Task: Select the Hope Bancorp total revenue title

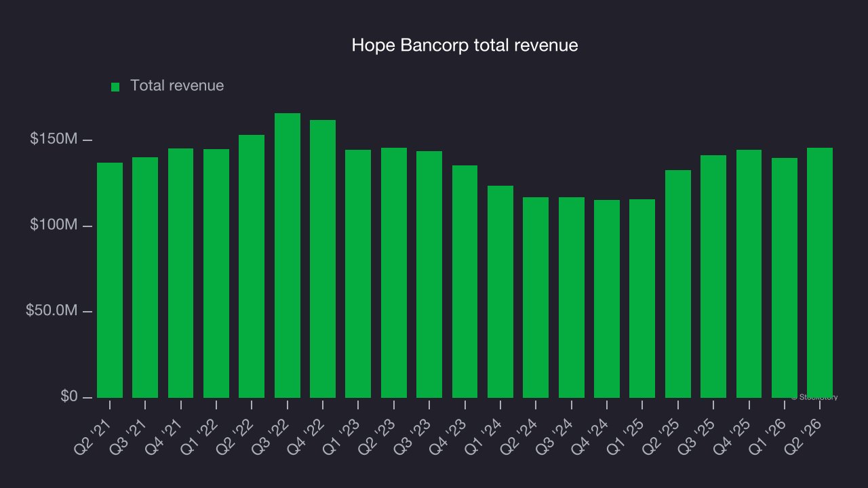Action: (465, 45)
